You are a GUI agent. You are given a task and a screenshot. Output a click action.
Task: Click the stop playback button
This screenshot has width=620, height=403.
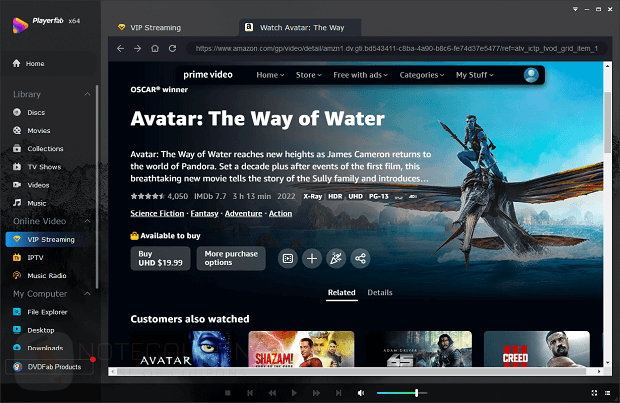(x=228, y=393)
